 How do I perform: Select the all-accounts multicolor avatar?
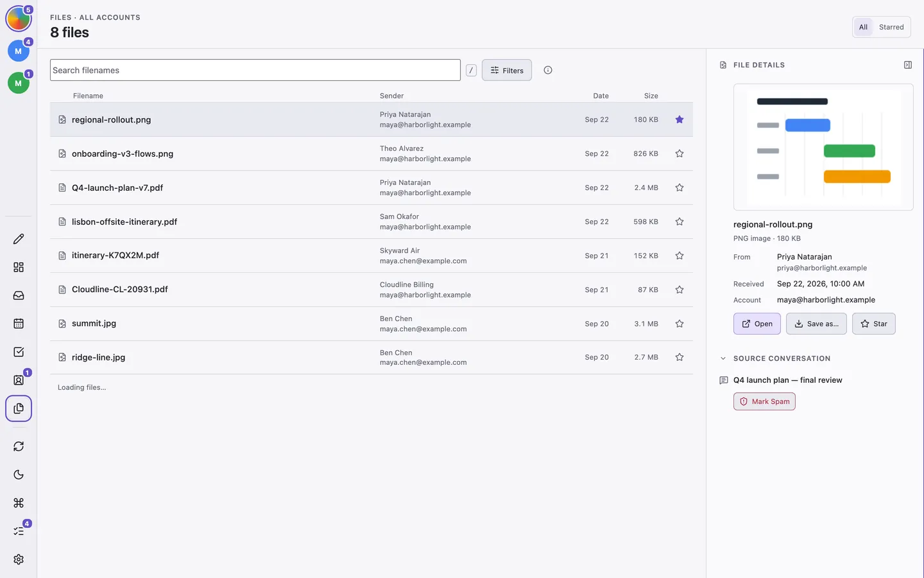(x=19, y=19)
